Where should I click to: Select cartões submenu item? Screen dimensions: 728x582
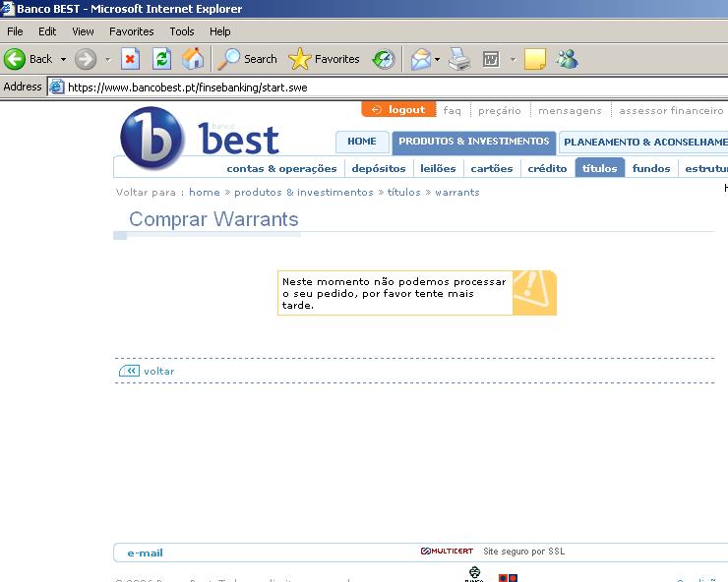coord(492,168)
